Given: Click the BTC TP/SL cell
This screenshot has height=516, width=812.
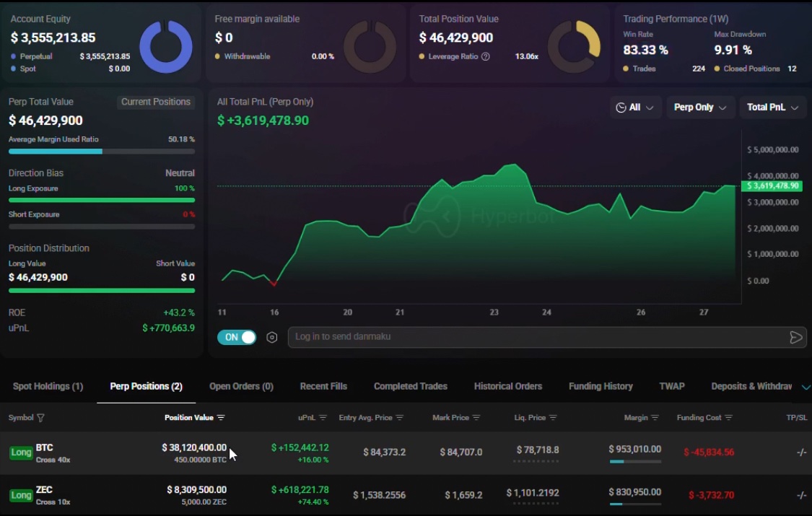Looking at the screenshot, I should tap(802, 452).
